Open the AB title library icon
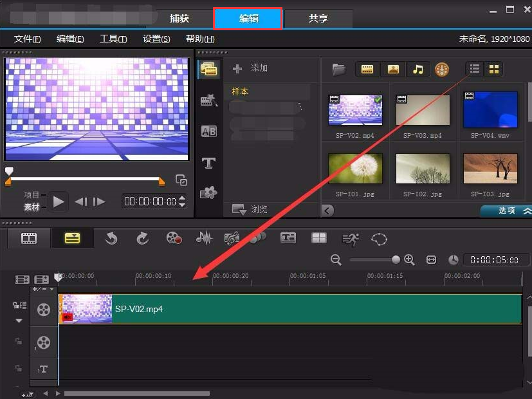Viewport: 532px width, 399px height. [x=208, y=131]
